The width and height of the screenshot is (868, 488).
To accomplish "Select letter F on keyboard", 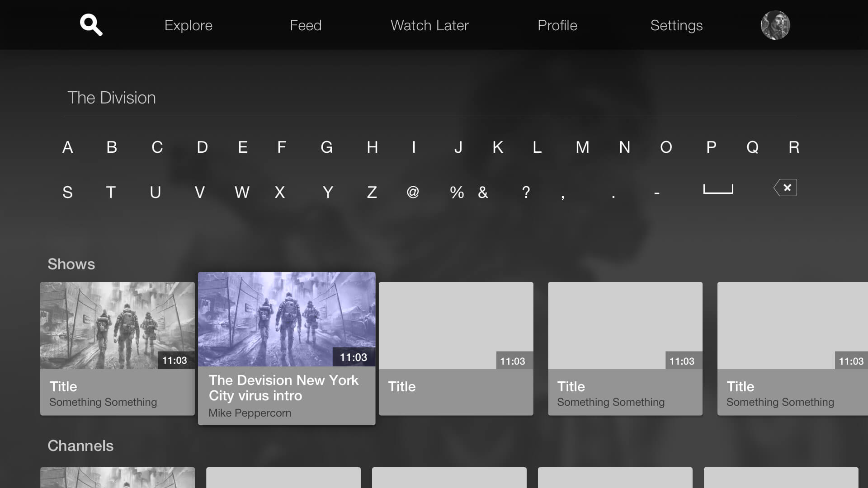I will pos(282,147).
